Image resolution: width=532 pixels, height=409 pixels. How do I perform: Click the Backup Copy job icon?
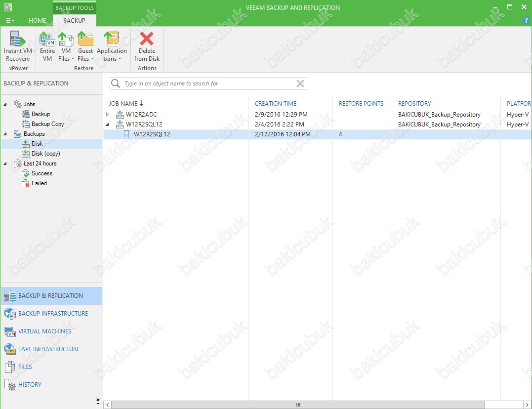coord(26,124)
